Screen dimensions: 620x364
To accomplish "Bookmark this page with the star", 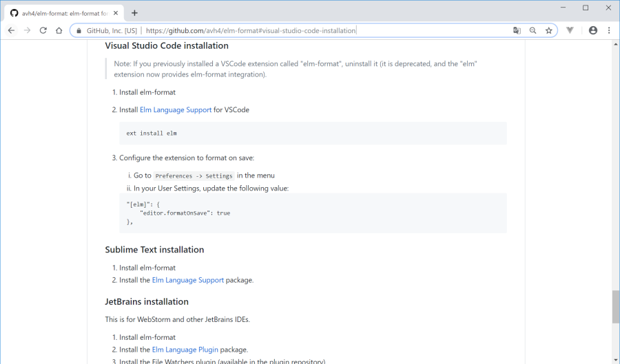I will point(549,30).
